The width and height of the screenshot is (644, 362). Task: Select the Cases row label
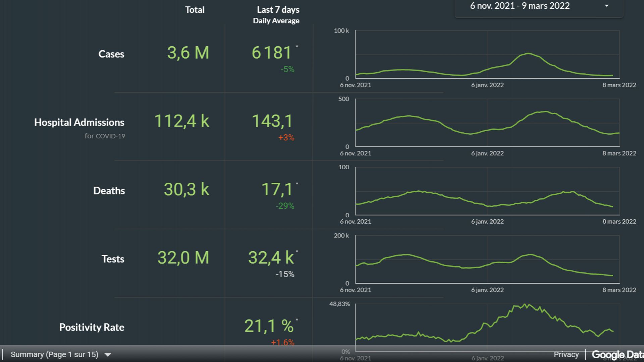click(x=111, y=54)
